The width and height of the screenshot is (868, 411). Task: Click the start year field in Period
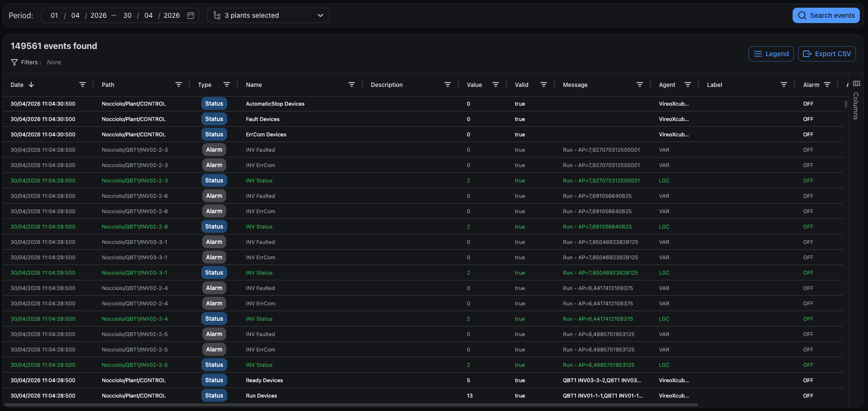[98, 15]
